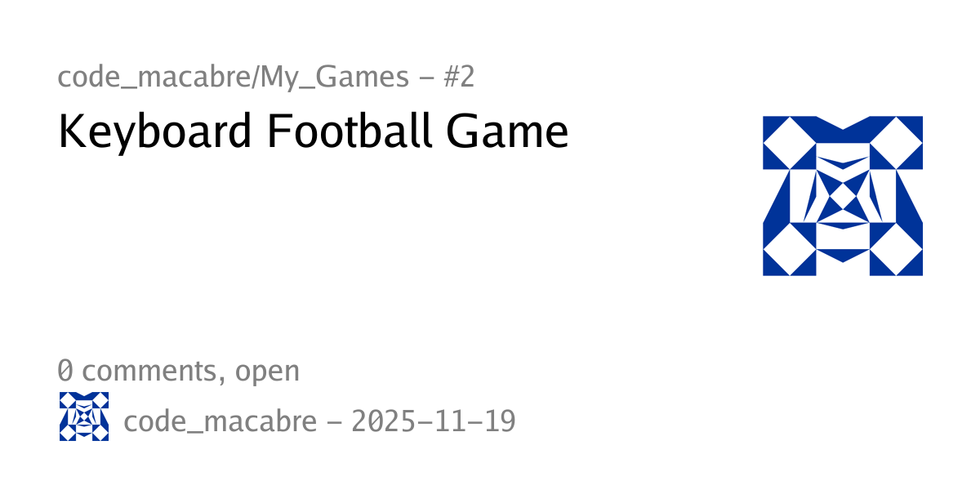Click the dash before the date
This screenshot has height=490, width=980.
pos(334,422)
